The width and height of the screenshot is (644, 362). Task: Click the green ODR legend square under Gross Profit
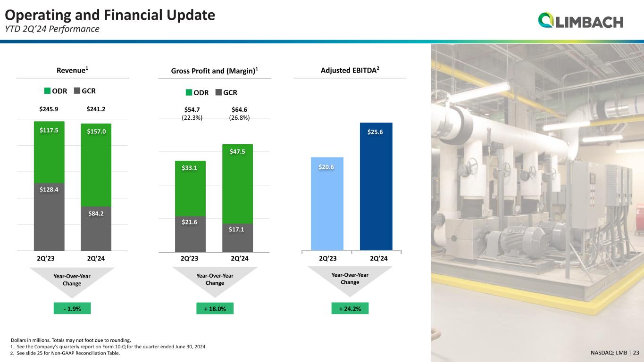click(189, 92)
